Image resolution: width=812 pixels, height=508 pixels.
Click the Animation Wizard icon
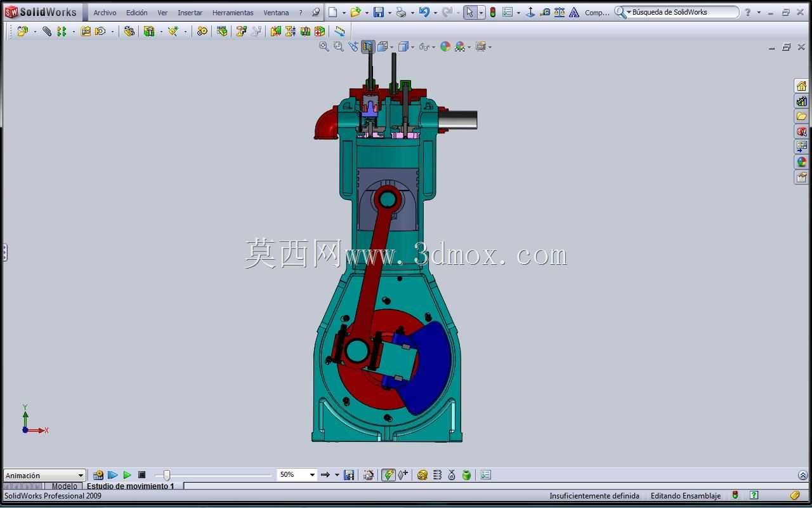[x=369, y=475]
